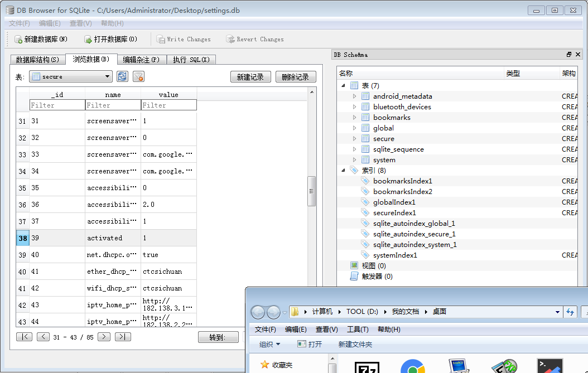
Task: Click the Open Database (打开数据库) toolbar button
Action: coord(110,40)
